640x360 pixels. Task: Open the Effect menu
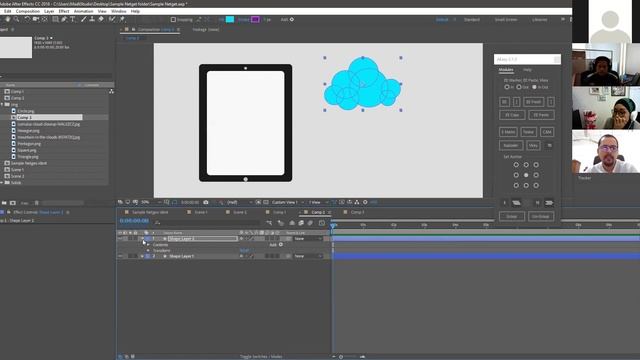(64, 11)
